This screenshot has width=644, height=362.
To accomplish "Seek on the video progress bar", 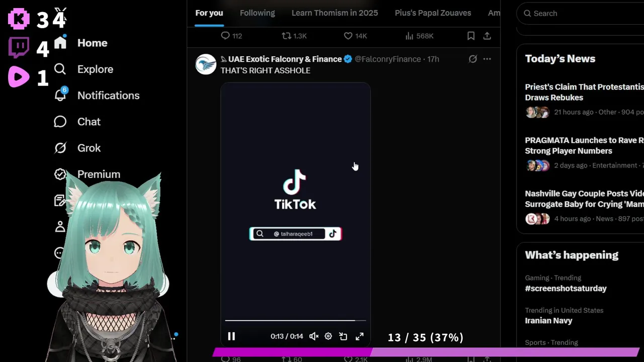I will pyautogui.click(x=295, y=320).
